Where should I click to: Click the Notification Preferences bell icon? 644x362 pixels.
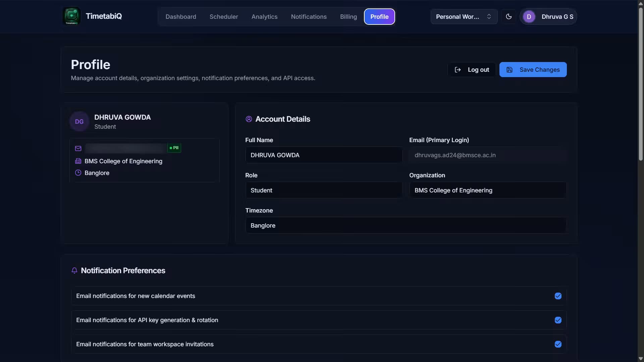[74, 270]
